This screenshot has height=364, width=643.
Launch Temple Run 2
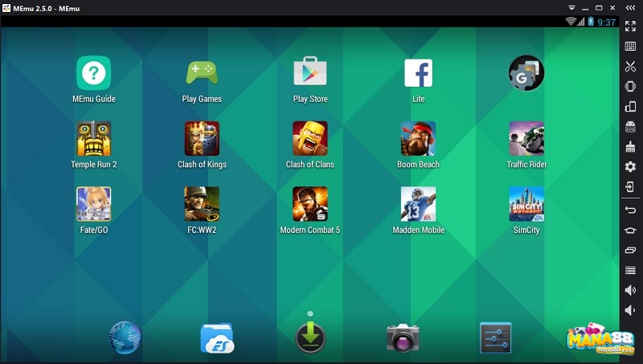tap(93, 138)
